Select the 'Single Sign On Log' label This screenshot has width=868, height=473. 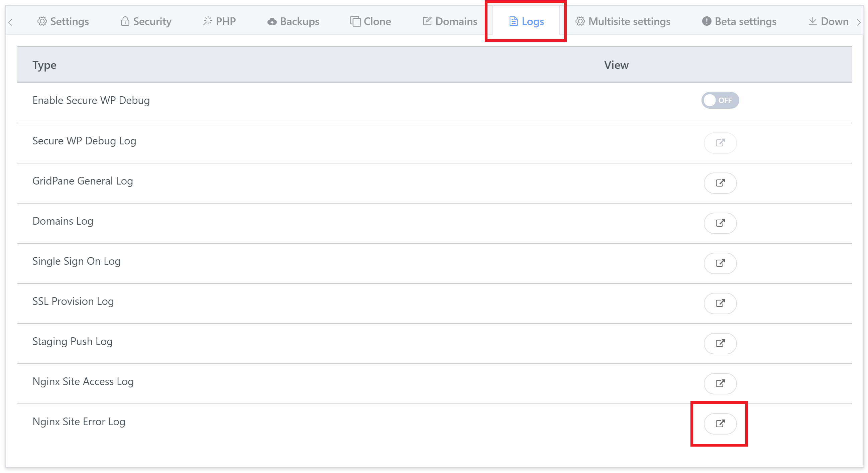(77, 261)
